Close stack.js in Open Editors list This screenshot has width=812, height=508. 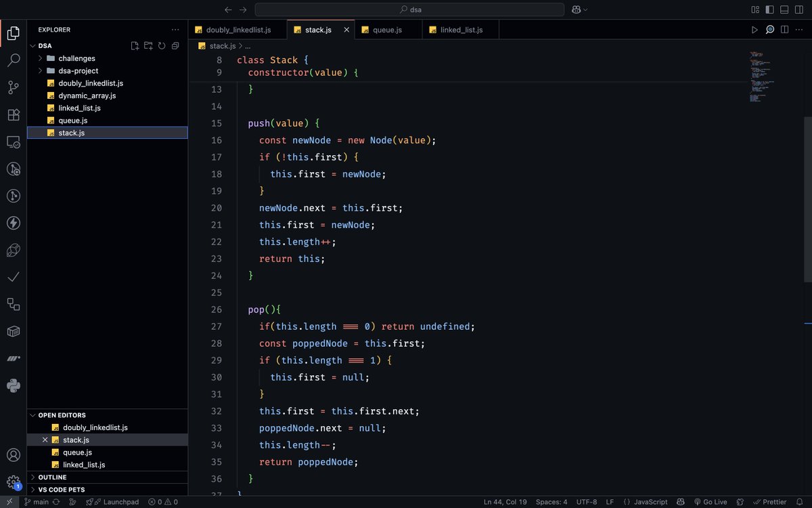(x=45, y=440)
